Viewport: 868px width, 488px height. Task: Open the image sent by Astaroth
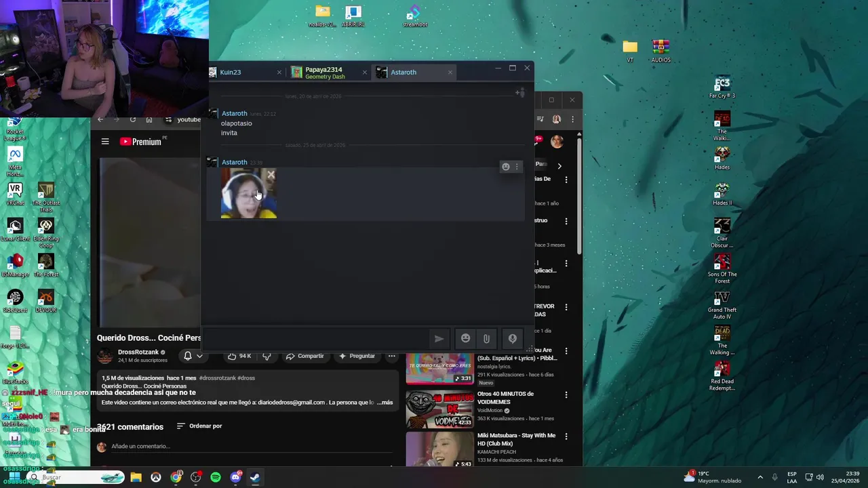coord(249,194)
